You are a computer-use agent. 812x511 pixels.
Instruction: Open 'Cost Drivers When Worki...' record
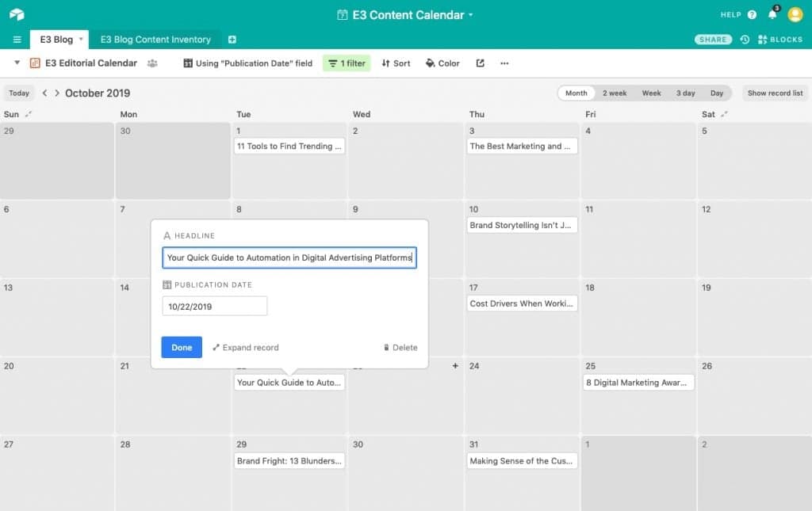(x=522, y=303)
